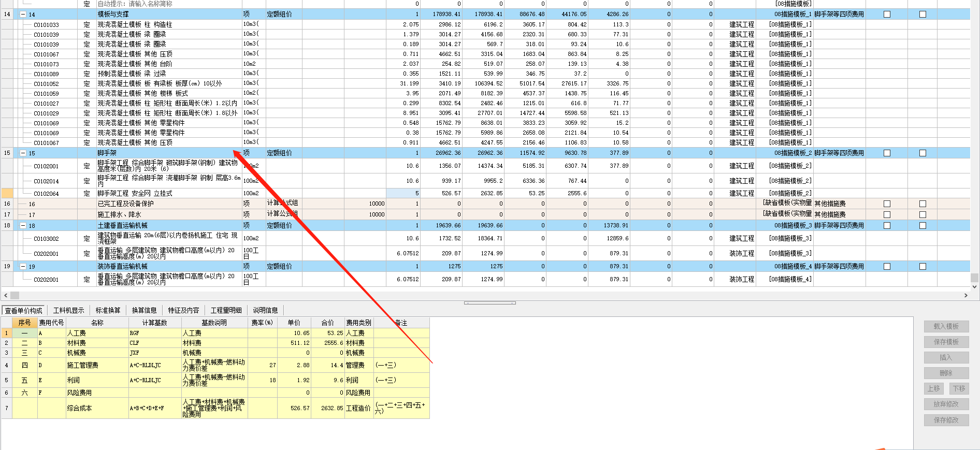Click the 计算基数 column header

point(155,323)
